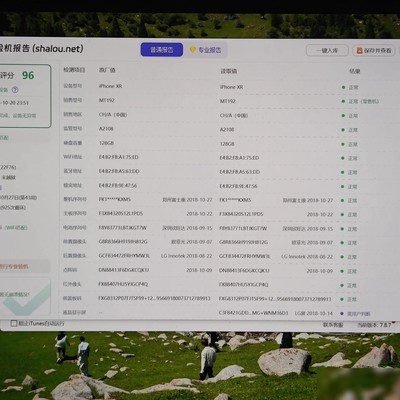Click red update dot beside version 7.8.7
The image size is (400, 400).
(394, 322)
